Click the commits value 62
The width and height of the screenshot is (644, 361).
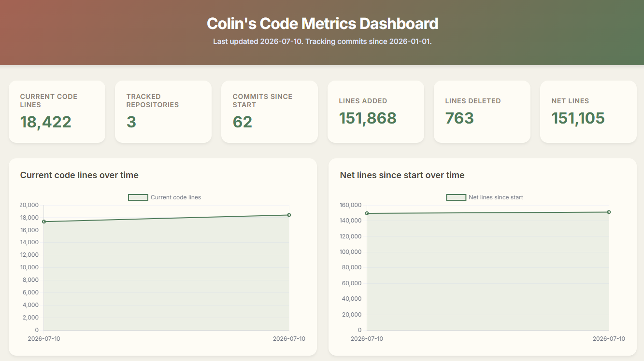(x=243, y=122)
